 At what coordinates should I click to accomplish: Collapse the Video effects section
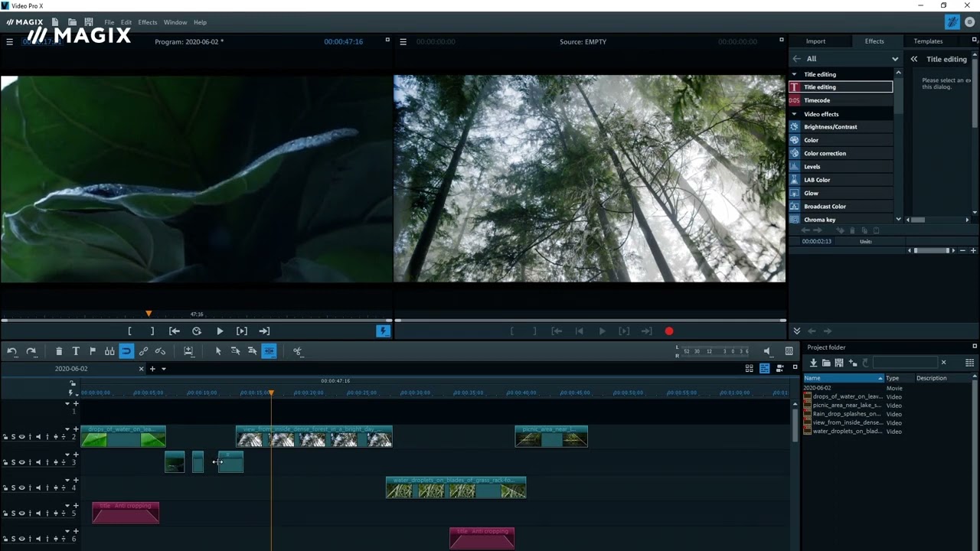click(794, 114)
